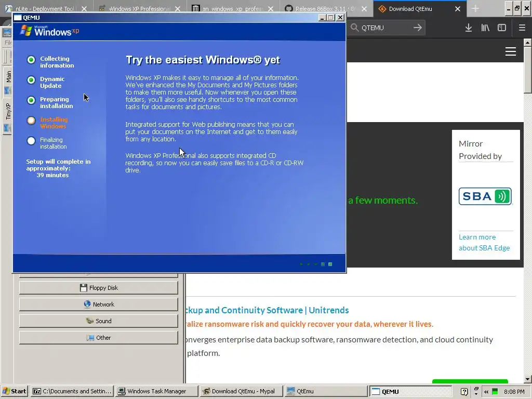Click 'Mirror Provided by' text

(480, 150)
